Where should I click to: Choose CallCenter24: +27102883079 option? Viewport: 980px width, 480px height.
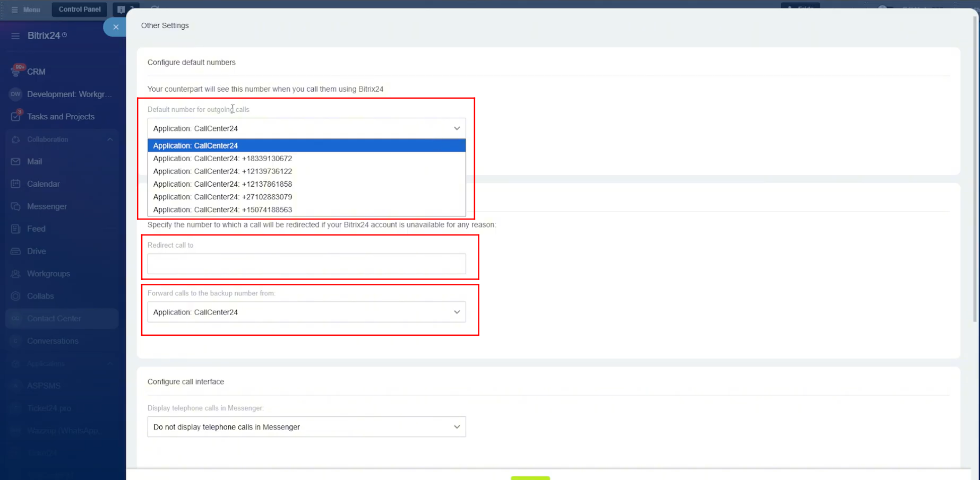(222, 197)
